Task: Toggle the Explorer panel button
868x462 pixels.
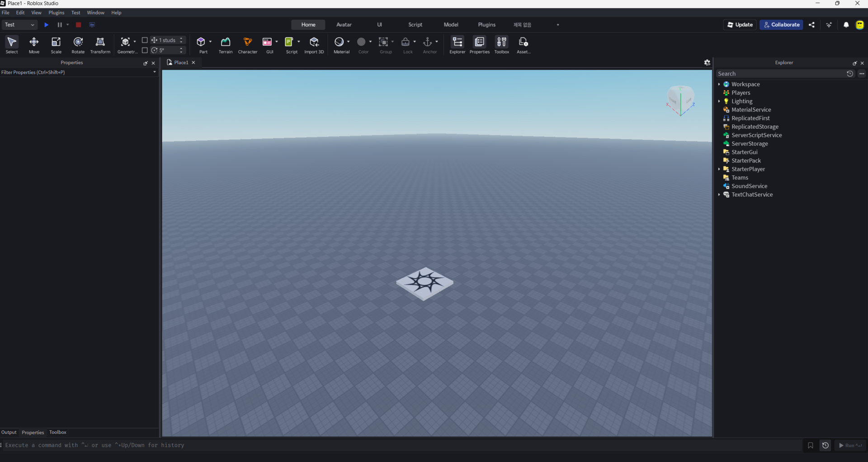Action: (457, 45)
